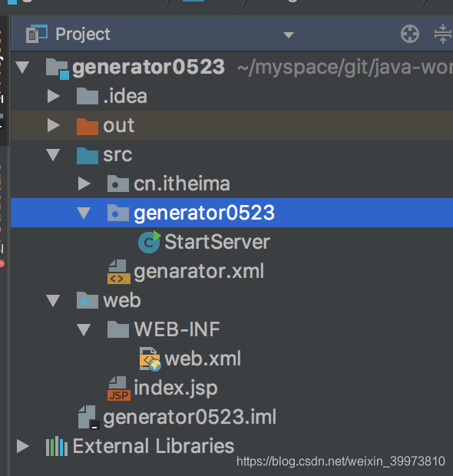Select the .idea folder name
This screenshot has width=453, height=476.
click(125, 96)
